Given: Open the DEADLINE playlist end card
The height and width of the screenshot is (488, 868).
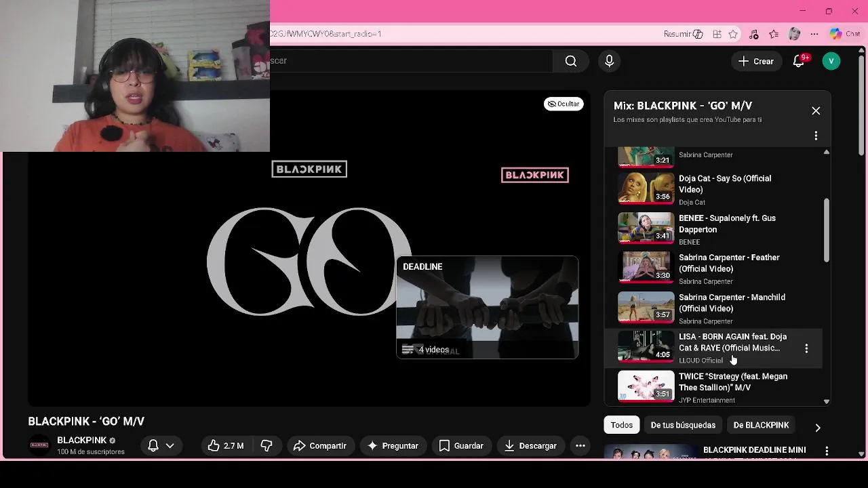Looking at the screenshot, I should click(x=488, y=307).
